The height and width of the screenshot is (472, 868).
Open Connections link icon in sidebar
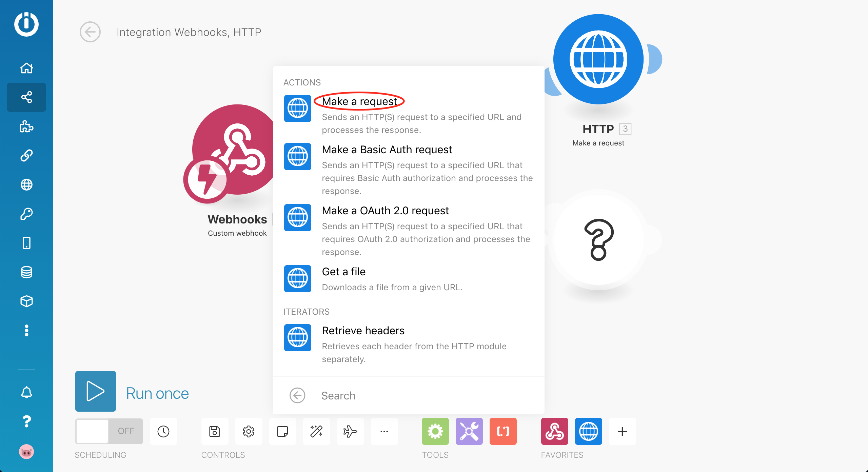[26, 156]
